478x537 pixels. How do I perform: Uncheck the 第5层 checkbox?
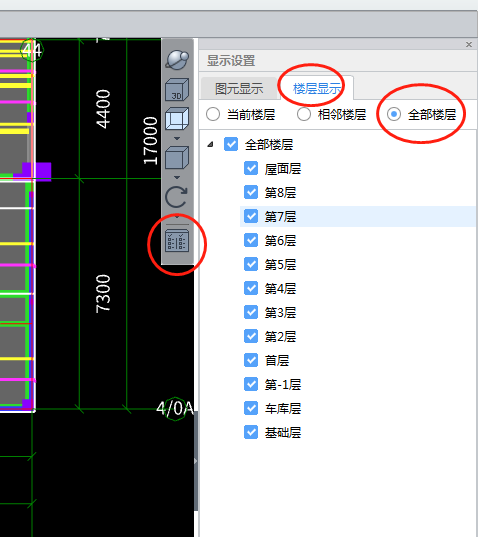pyautogui.click(x=251, y=264)
